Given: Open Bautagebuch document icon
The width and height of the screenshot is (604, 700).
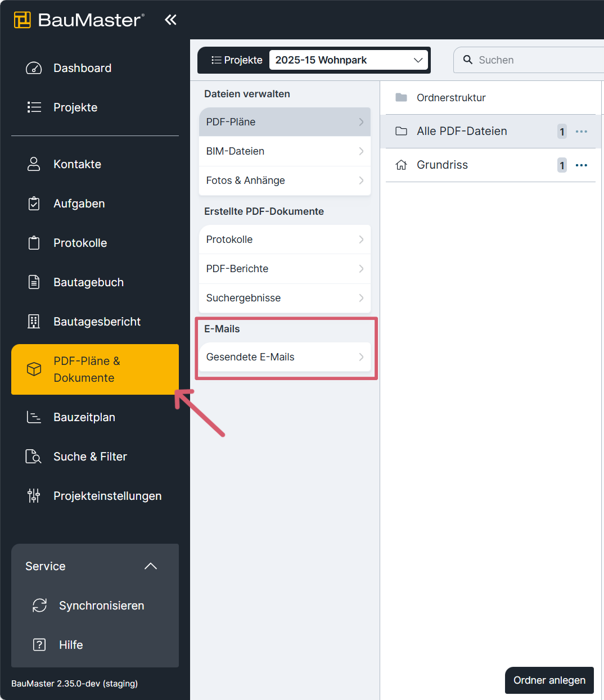Looking at the screenshot, I should click(x=34, y=282).
